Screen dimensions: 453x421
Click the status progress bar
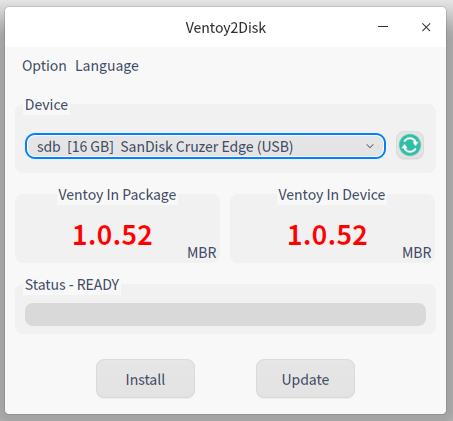click(225, 314)
